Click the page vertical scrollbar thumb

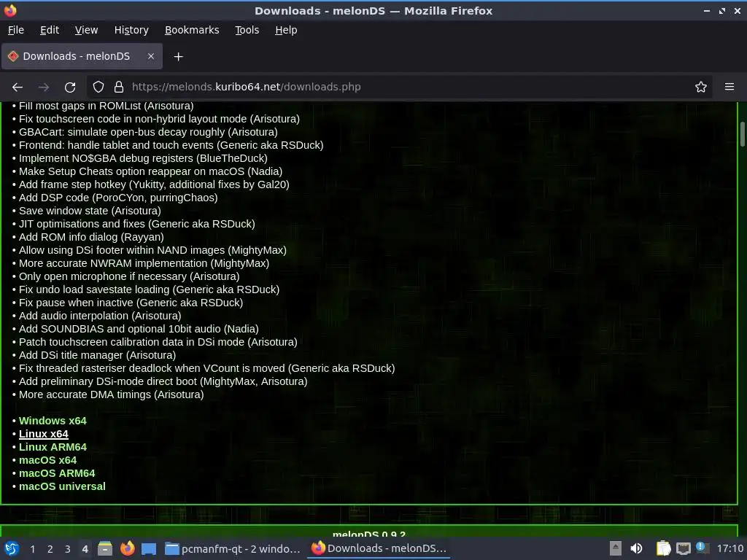pyautogui.click(x=742, y=134)
